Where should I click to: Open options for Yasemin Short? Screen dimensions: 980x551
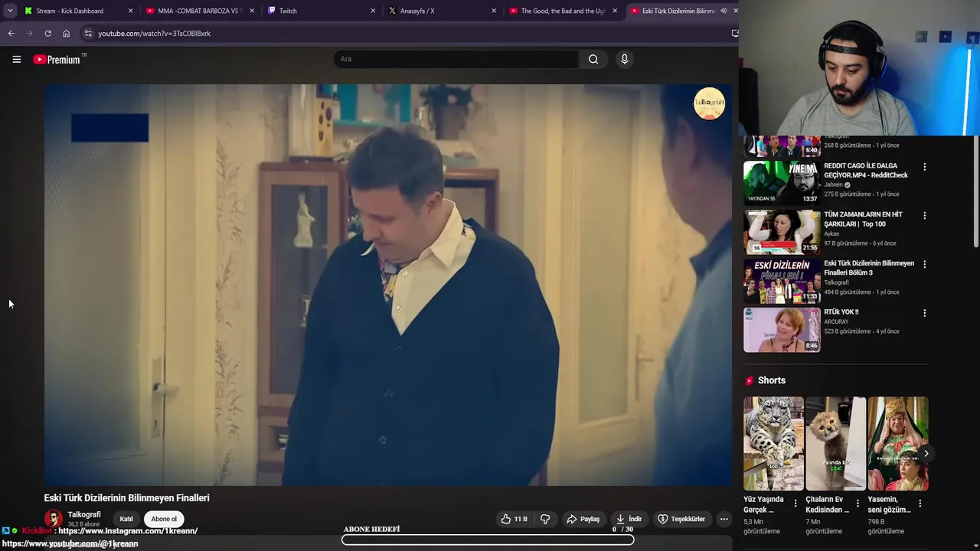(920, 504)
